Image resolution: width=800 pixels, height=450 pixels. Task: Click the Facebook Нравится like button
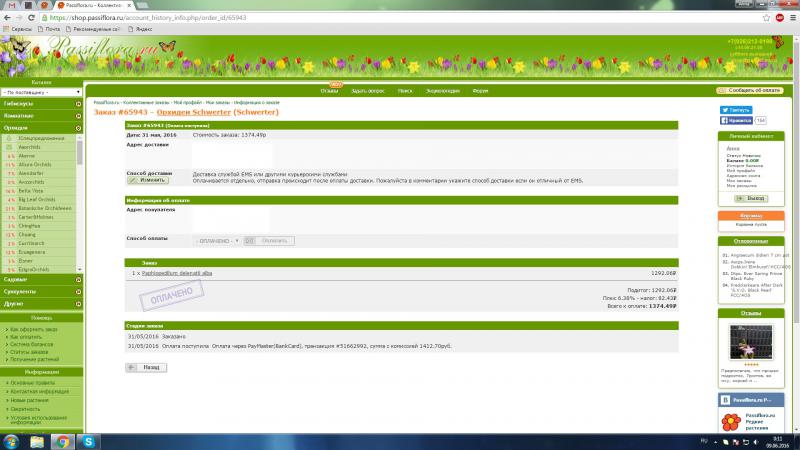coord(735,120)
